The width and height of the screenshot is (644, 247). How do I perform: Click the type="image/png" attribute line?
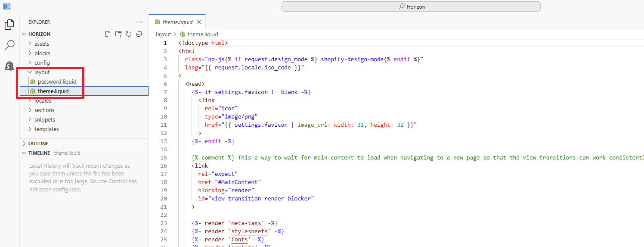click(x=231, y=117)
